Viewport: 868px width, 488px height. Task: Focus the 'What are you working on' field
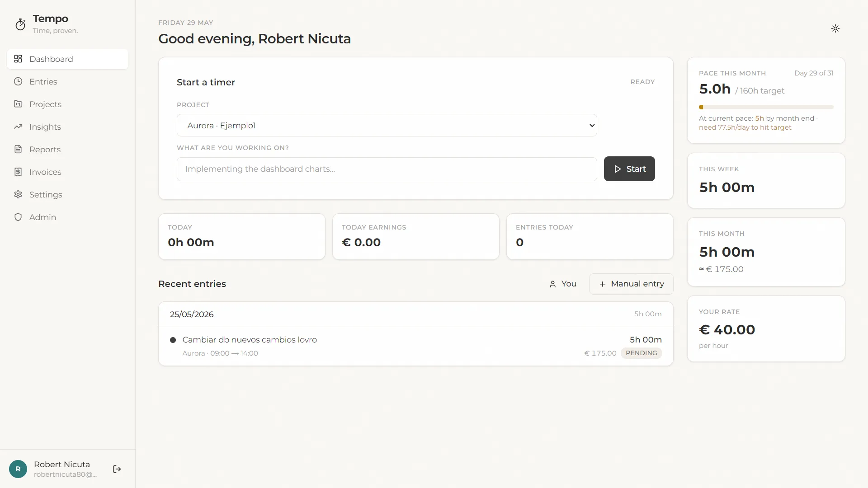(387, 169)
